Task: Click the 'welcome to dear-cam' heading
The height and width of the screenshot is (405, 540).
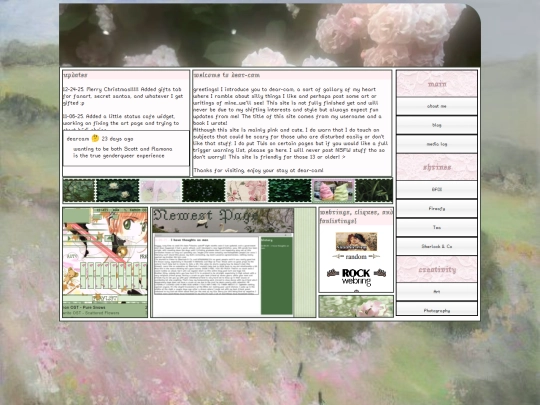Action: (x=227, y=75)
